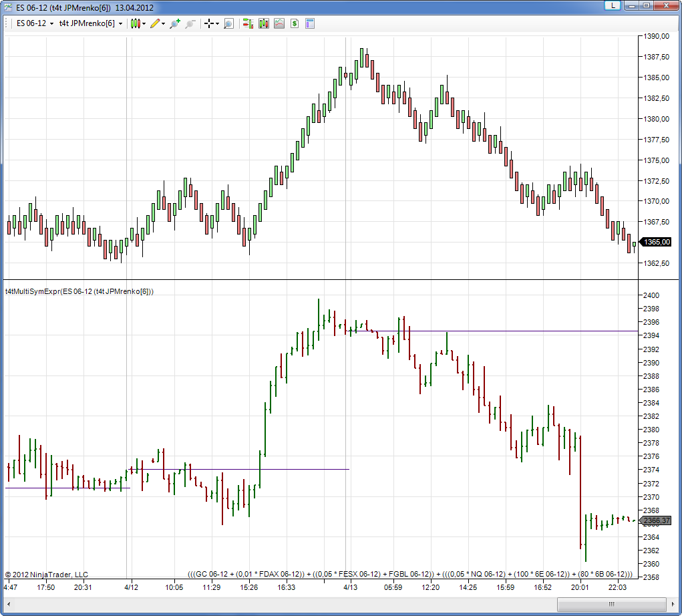Click the 15:26 time axis label
Image resolution: width=682 pixels, height=616 pixels.
point(248,587)
